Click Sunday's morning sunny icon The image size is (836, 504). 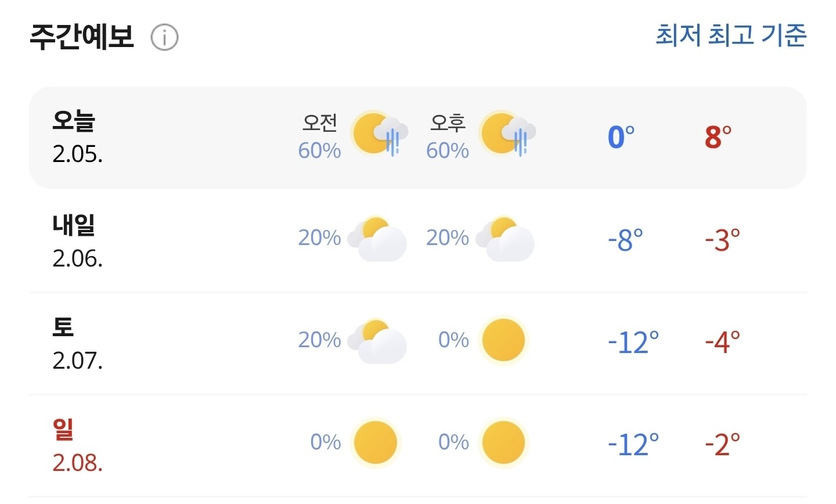coord(376,443)
